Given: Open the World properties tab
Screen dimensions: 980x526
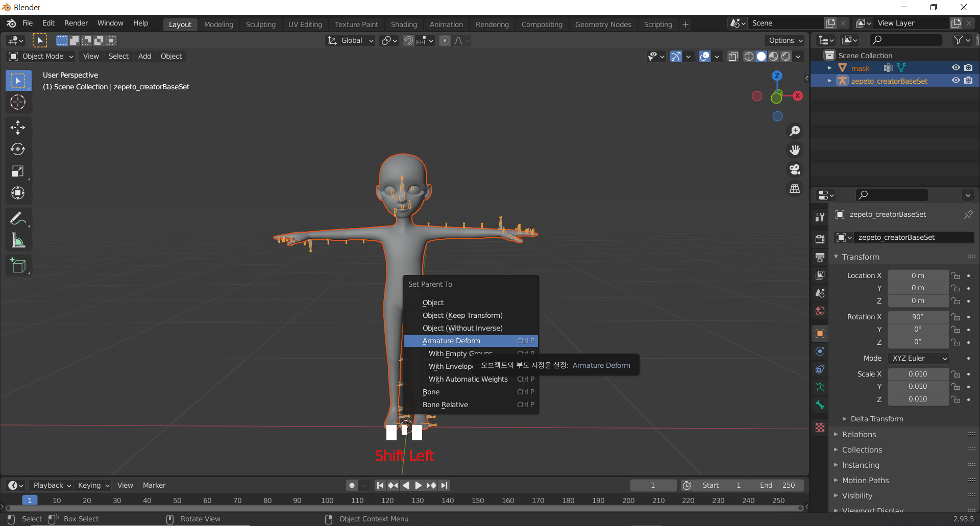Looking at the screenshot, I should pos(820,311).
